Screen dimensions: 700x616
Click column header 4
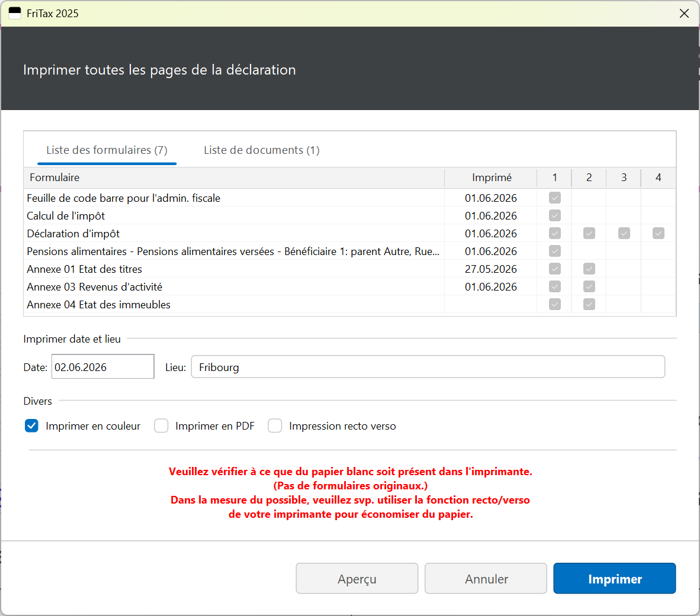click(x=658, y=178)
